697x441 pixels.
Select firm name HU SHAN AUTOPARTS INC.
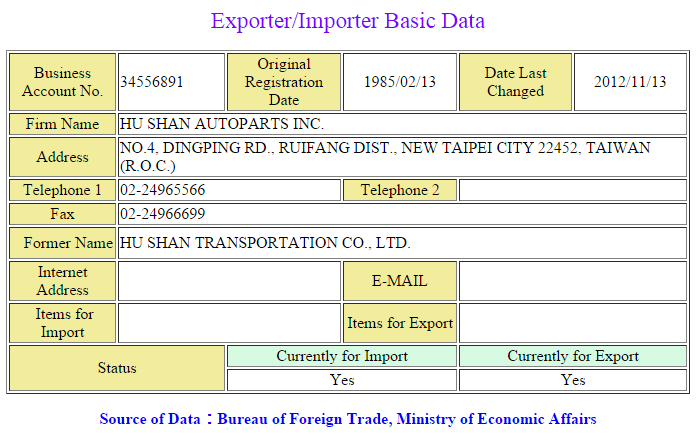[x=222, y=124]
